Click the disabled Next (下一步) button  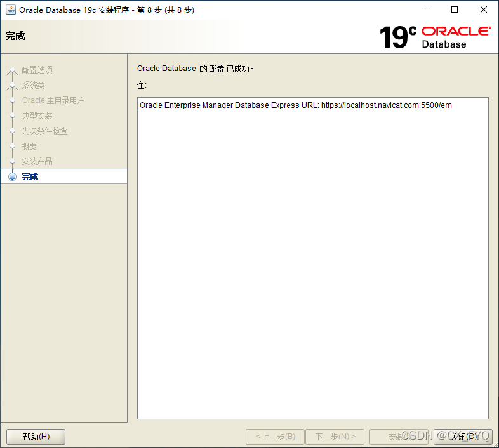point(335,437)
